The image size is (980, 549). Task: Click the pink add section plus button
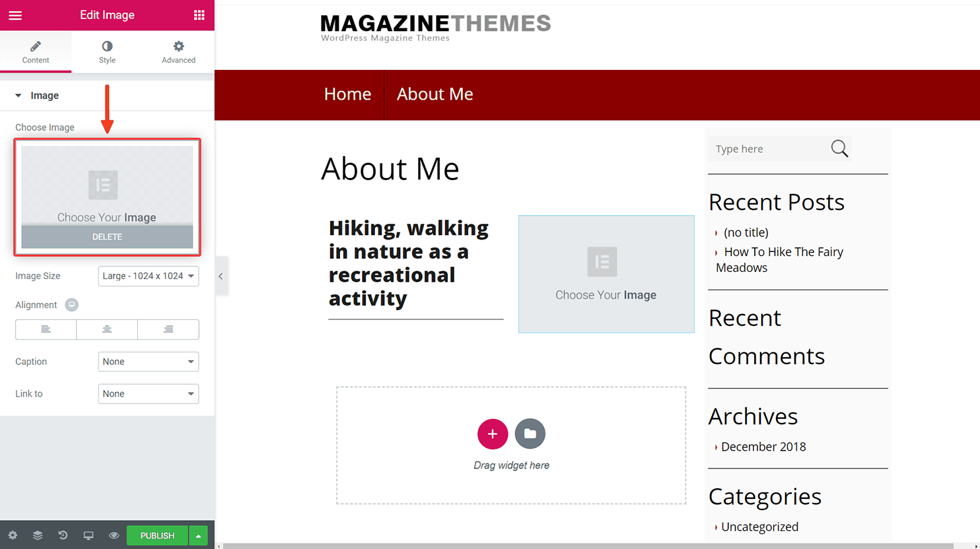coord(493,434)
